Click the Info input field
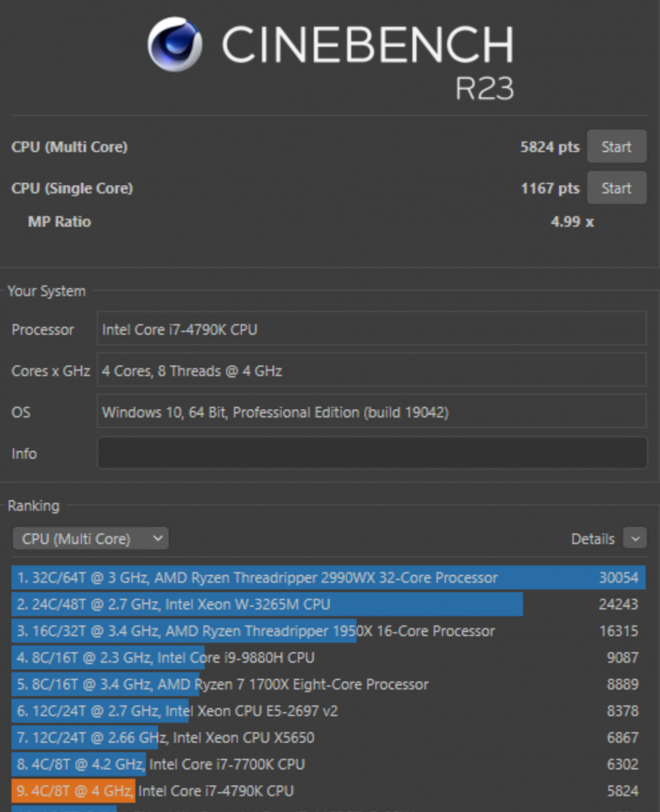This screenshot has width=660, height=812. pyautogui.click(x=372, y=453)
